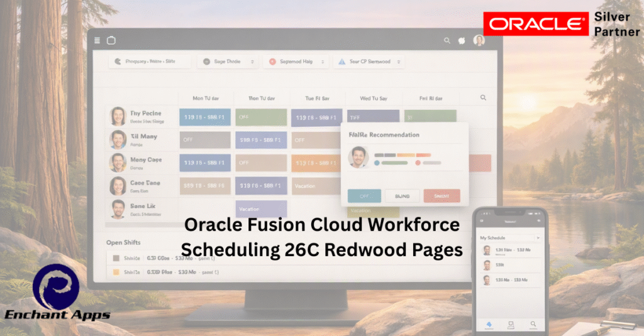This screenshot has width=644, height=336.
Task: Click the icon in the first filter box
Action: (118, 61)
